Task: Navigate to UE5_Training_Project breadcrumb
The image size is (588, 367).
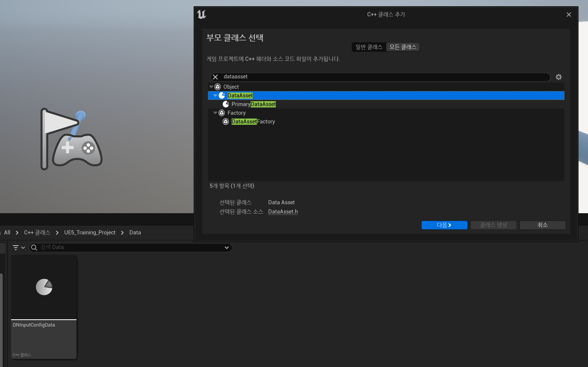Action: click(90, 232)
